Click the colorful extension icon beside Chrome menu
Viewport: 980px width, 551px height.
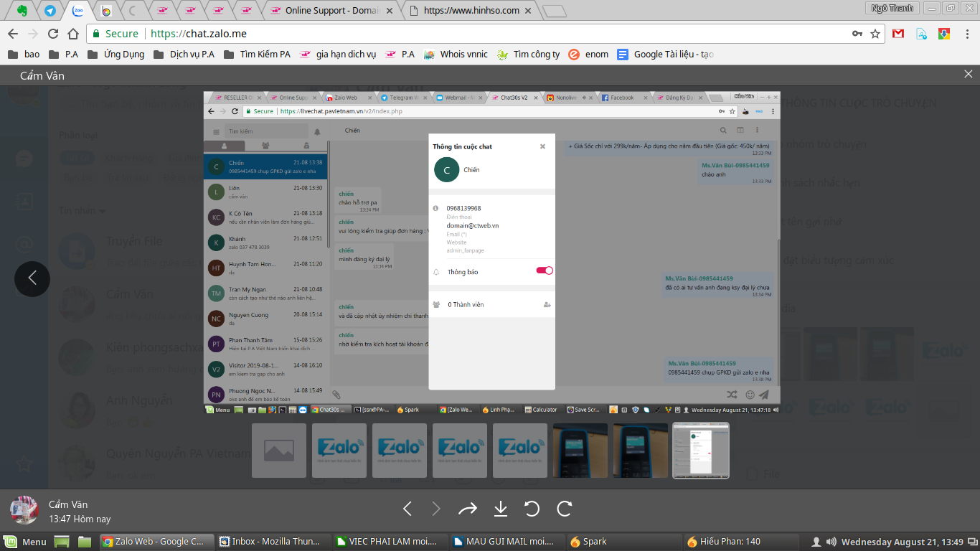(x=944, y=34)
